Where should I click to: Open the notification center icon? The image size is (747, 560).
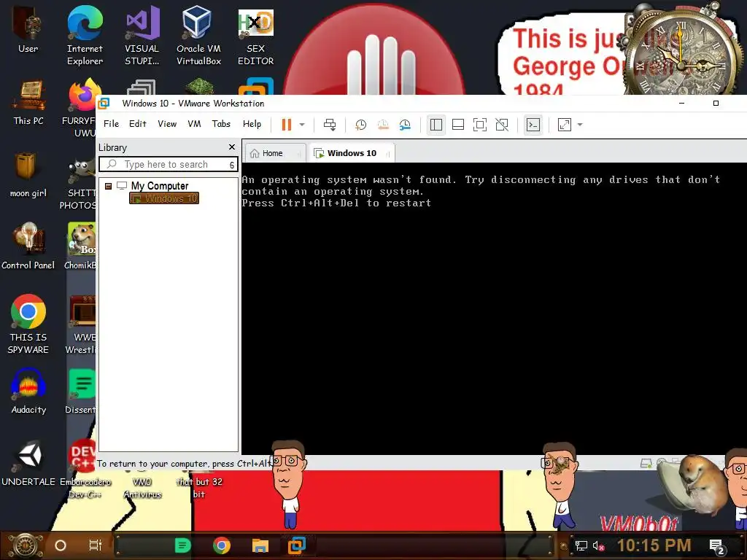tap(717, 547)
